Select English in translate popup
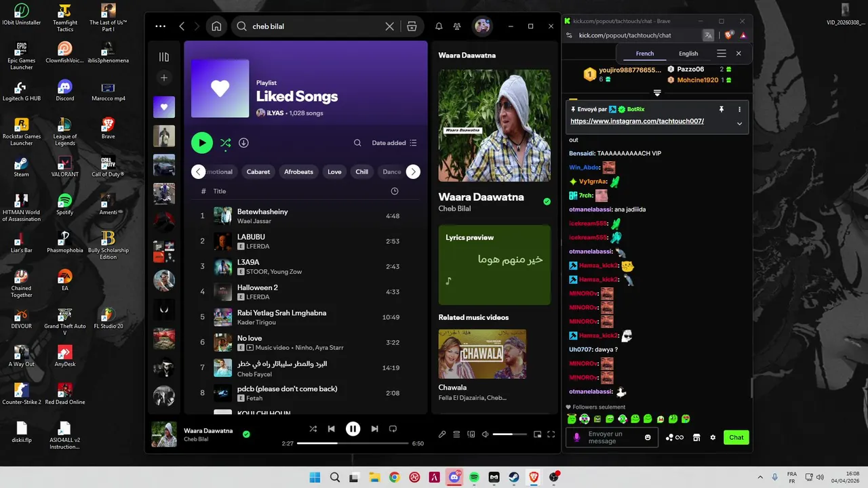This screenshot has width=868, height=488. click(688, 54)
